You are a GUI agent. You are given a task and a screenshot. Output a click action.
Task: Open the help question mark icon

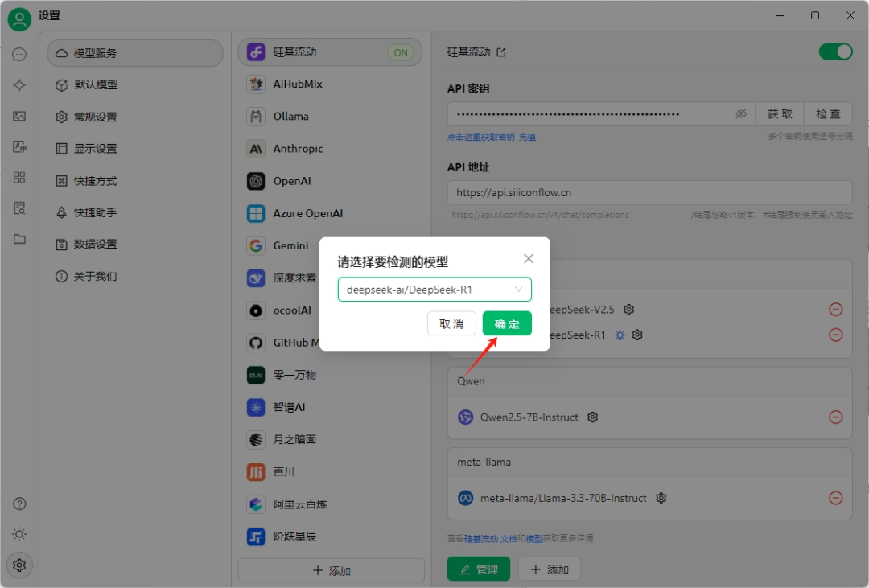(19, 504)
